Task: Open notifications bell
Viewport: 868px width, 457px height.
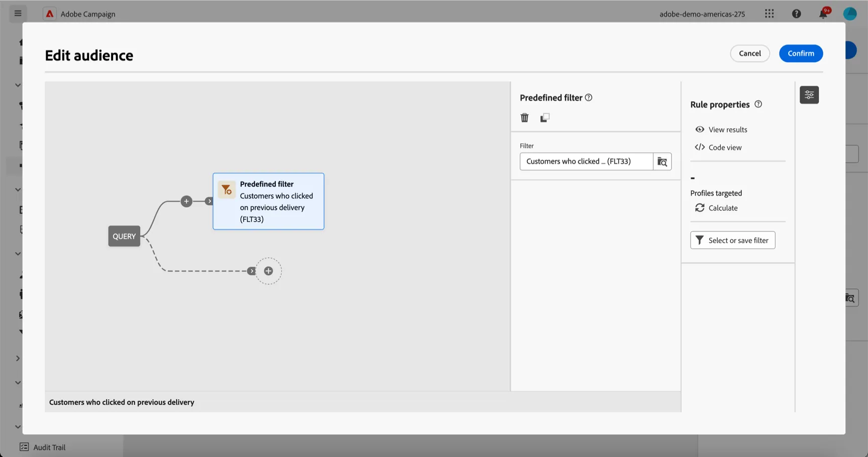Action: pos(823,14)
